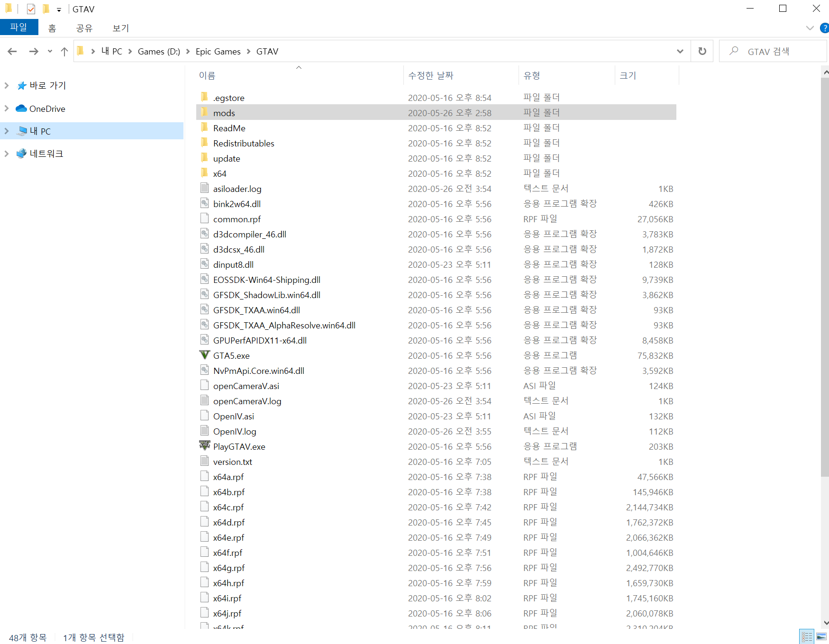This screenshot has height=644, width=829.
Task: Click the .egstore folder icon
Action: pos(204,97)
